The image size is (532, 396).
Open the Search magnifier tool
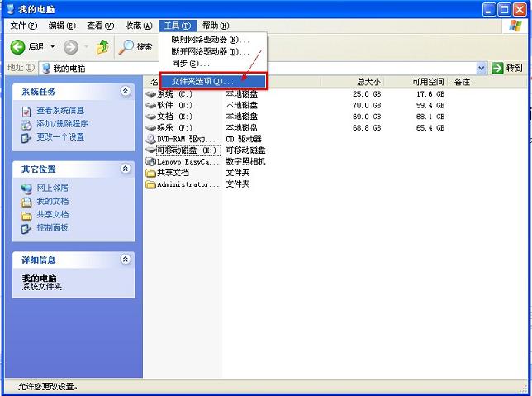126,47
